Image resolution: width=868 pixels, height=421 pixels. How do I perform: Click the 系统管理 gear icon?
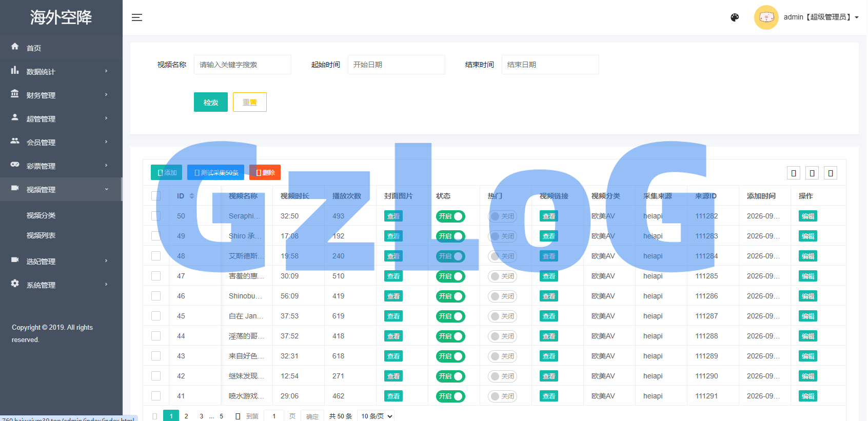(x=15, y=284)
